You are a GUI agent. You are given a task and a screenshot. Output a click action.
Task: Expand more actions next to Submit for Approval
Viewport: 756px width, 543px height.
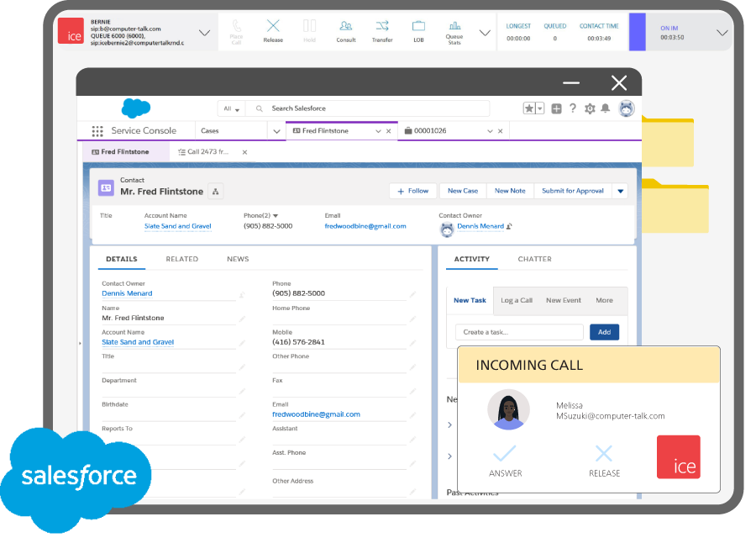[x=621, y=191]
